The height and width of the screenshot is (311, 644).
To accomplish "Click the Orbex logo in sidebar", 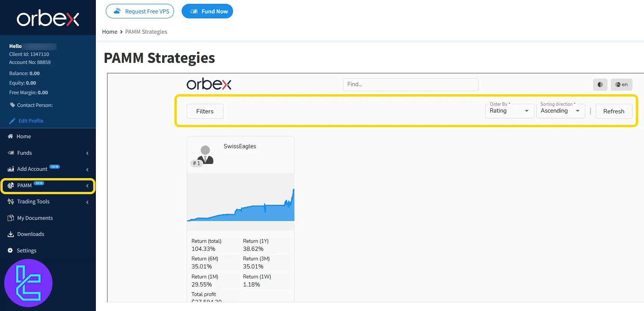I will [48, 18].
